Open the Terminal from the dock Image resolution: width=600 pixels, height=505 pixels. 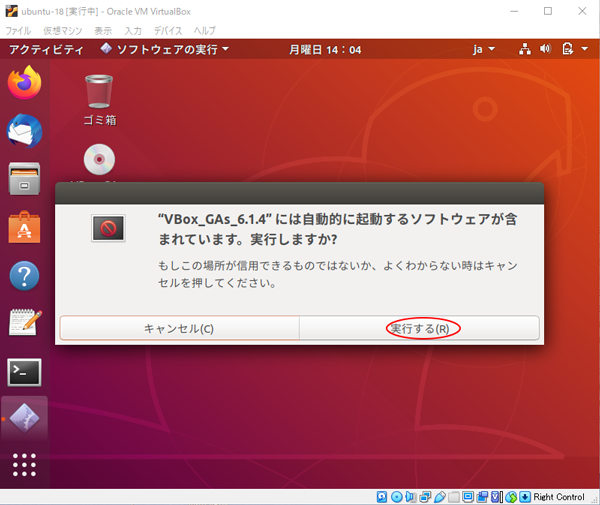pyautogui.click(x=24, y=372)
